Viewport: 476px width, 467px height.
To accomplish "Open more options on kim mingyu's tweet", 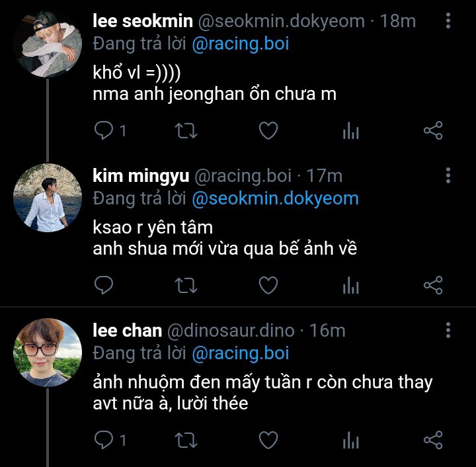I will click(x=448, y=175).
